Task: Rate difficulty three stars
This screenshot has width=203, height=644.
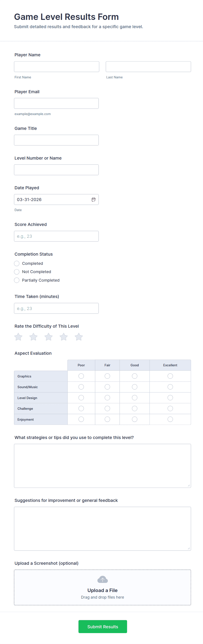Action: coord(48,337)
